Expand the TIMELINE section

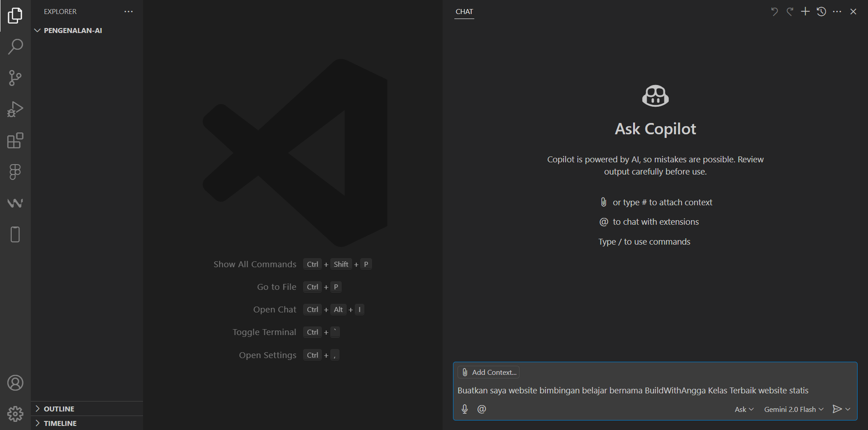click(87, 423)
